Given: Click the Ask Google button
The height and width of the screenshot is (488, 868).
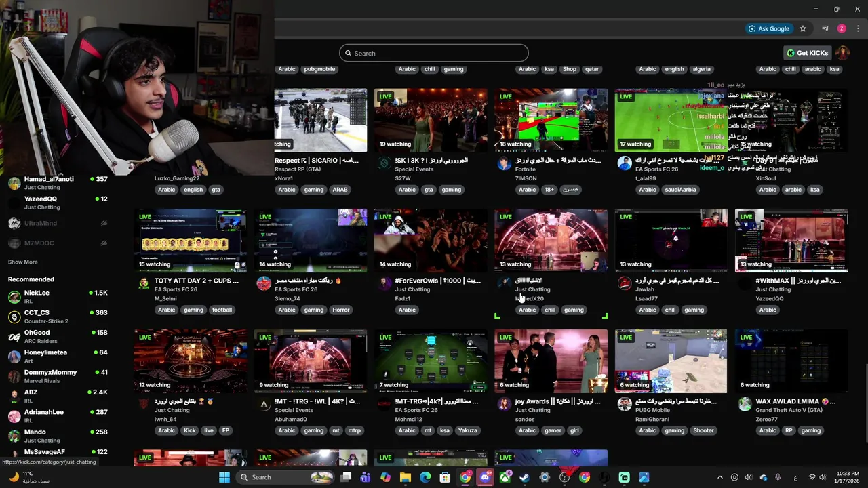Looking at the screenshot, I should pos(769,28).
